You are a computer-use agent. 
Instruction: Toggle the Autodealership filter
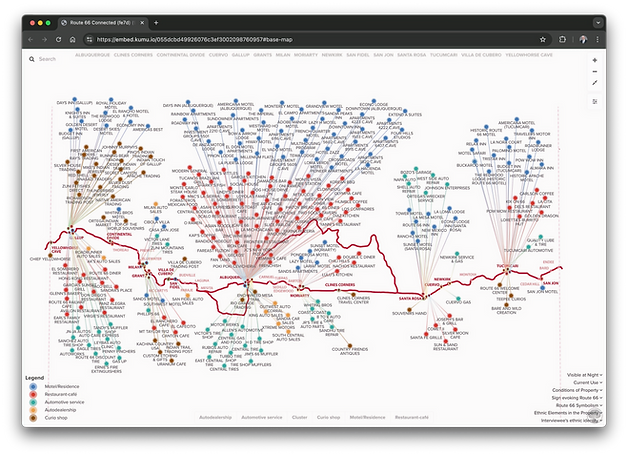215,417
